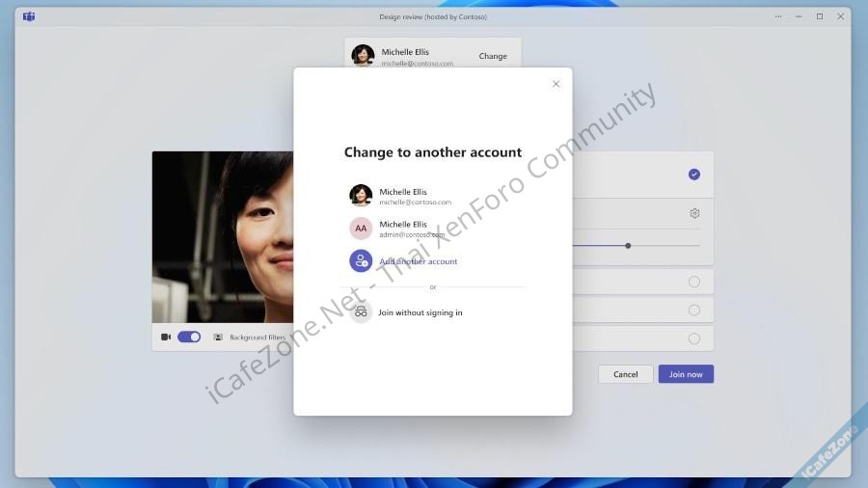The height and width of the screenshot is (488, 868).
Task: Close the Change to another account dialog
Action: [556, 84]
